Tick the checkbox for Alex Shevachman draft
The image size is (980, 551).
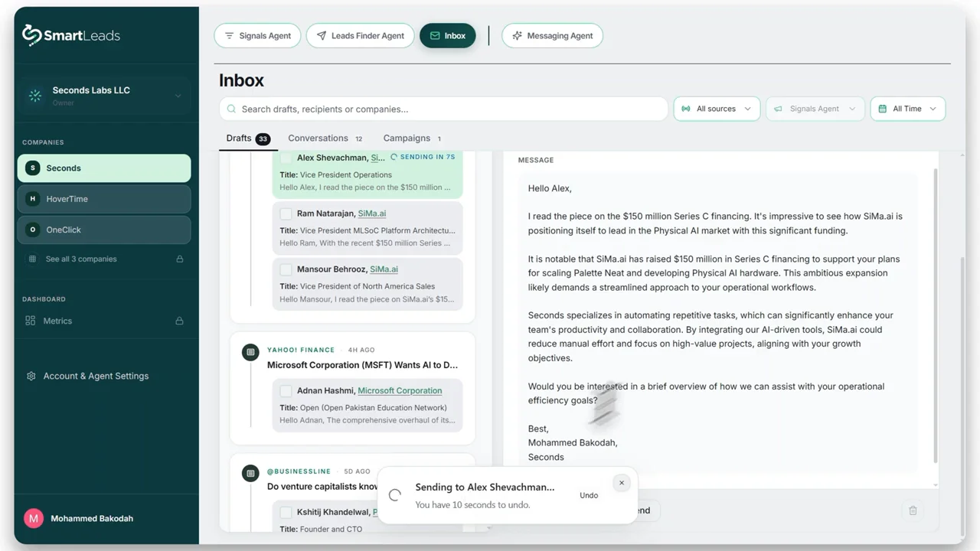[286, 158]
